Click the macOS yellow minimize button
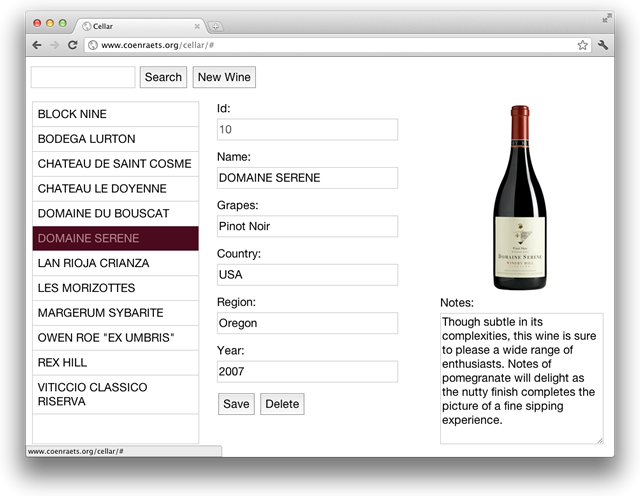Screen dimensions: 640x496 pos(50,23)
